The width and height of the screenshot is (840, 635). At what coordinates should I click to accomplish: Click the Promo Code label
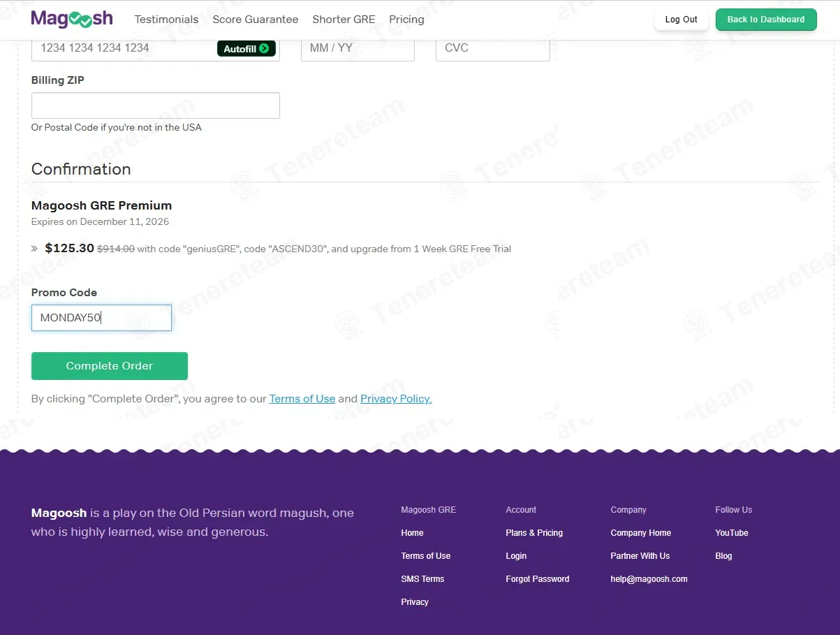click(x=64, y=293)
